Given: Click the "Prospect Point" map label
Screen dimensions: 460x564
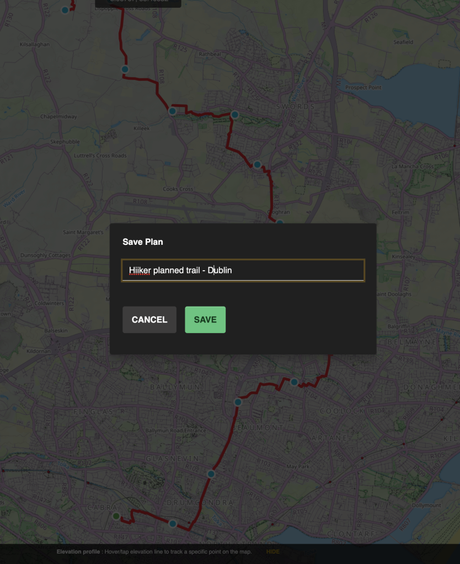Looking at the screenshot, I should pyautogui.click(x=363, y=87).
